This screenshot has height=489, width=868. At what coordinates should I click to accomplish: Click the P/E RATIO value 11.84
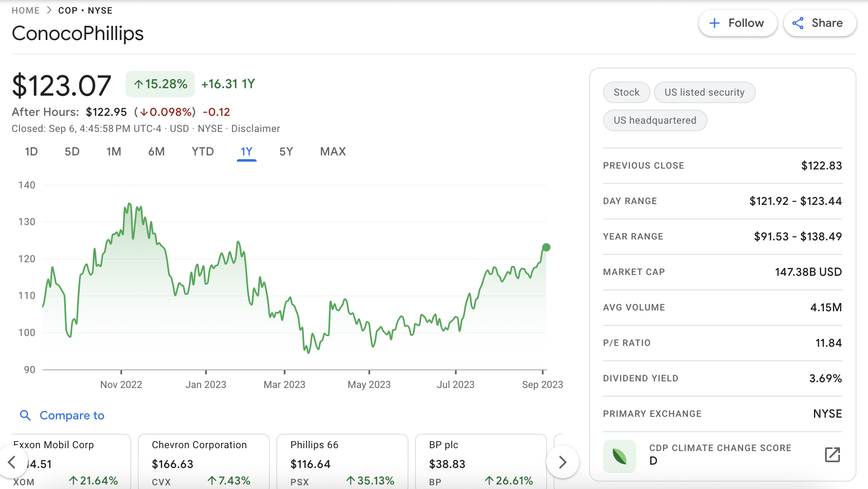point(828,343)
